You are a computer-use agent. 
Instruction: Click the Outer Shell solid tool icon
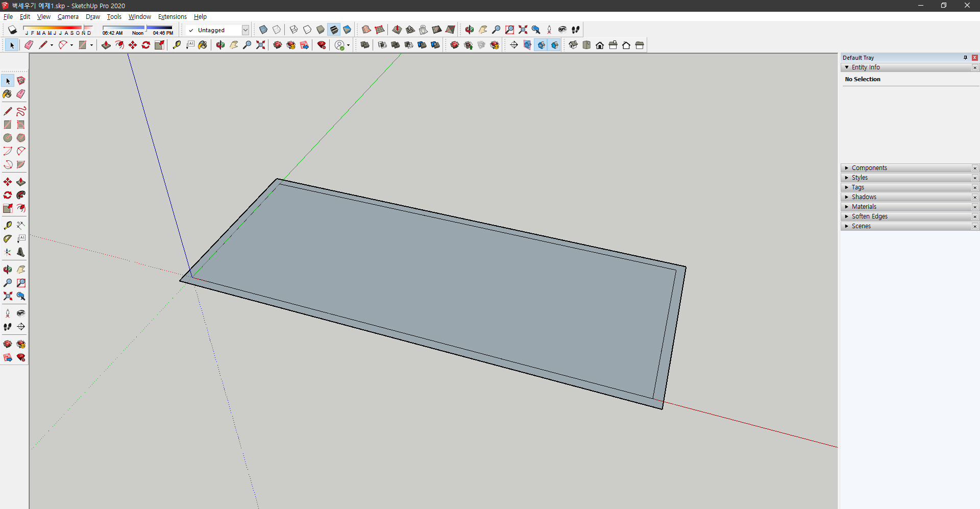point(365,45)
